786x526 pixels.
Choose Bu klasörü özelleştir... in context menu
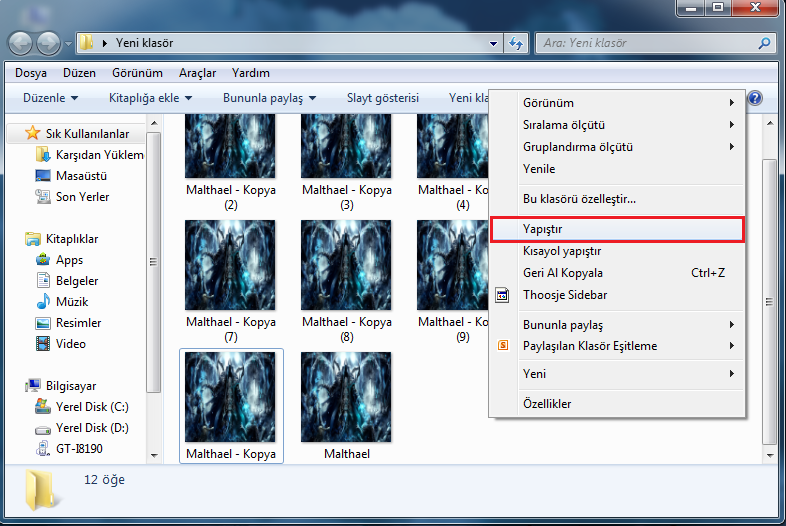617,199
